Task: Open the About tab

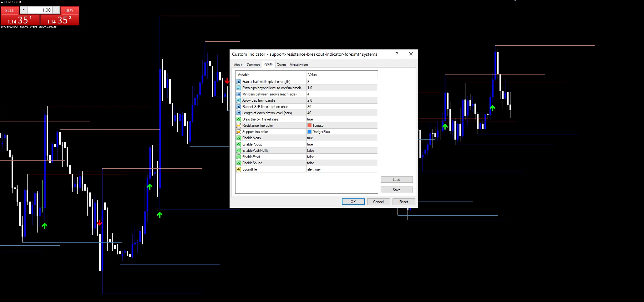Action: (238, 65)
